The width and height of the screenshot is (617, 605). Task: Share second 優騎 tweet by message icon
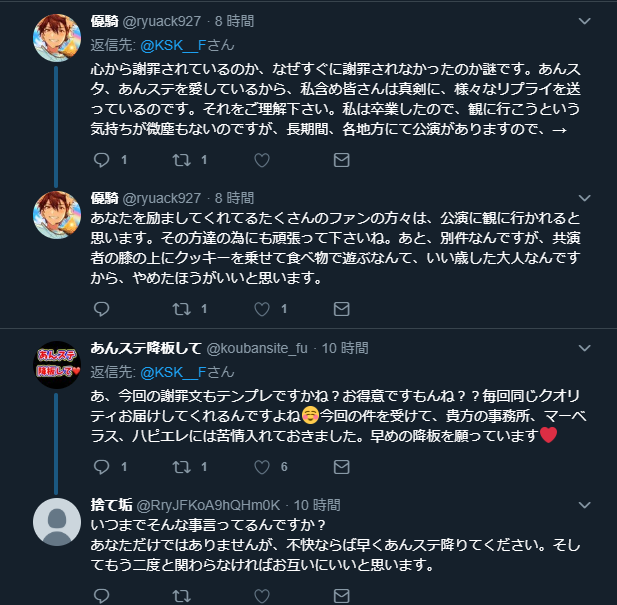tap(341, 309)
